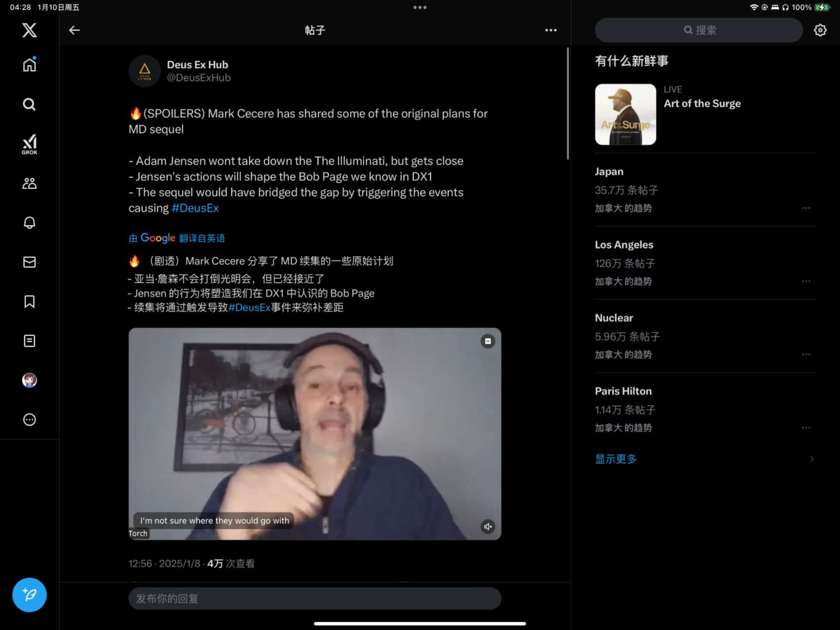Open direct messages envelope
Screen dimensions: 840x630
30,262
